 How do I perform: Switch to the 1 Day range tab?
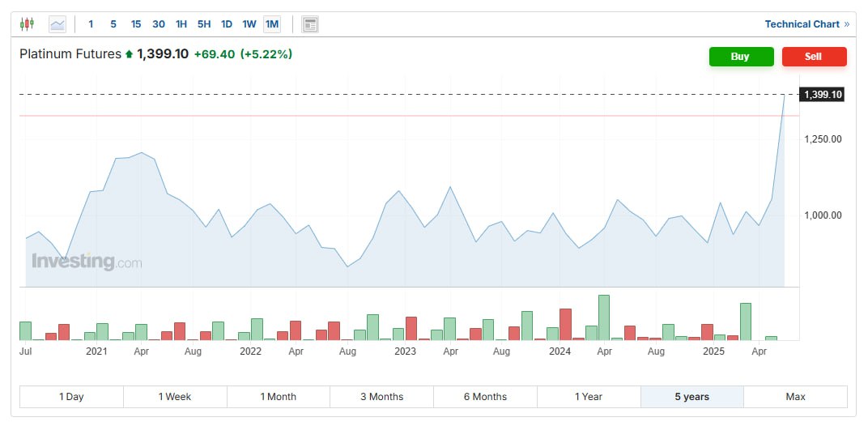[71, 397]
